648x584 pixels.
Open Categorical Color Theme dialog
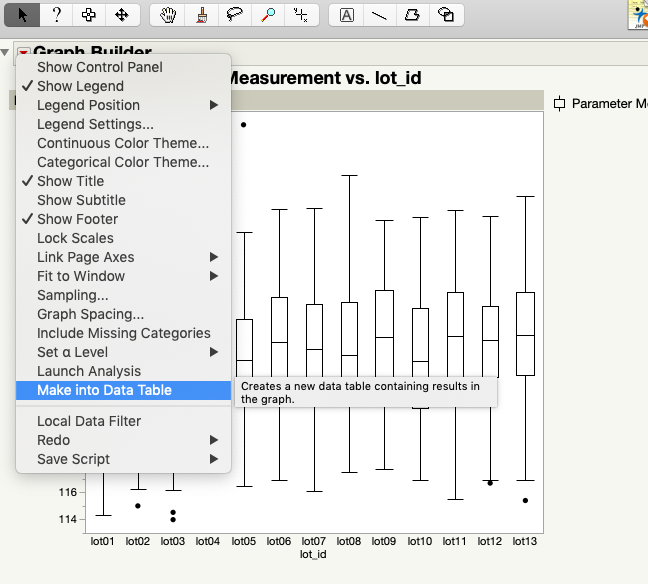click(123, 162)
